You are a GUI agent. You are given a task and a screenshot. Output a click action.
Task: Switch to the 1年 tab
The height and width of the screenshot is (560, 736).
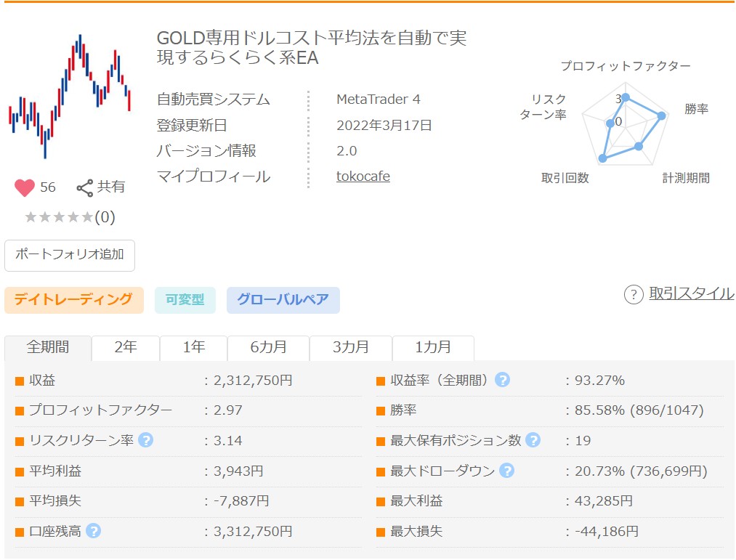pyautogui.click(x=193, y=348)
